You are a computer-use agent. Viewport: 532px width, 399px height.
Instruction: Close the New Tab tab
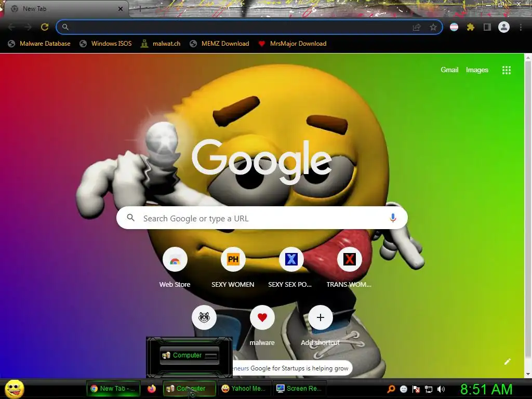point(120,9)
